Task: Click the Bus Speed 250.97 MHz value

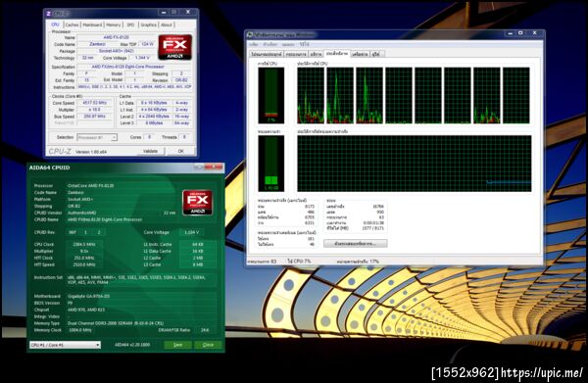Action: (94, 117)
